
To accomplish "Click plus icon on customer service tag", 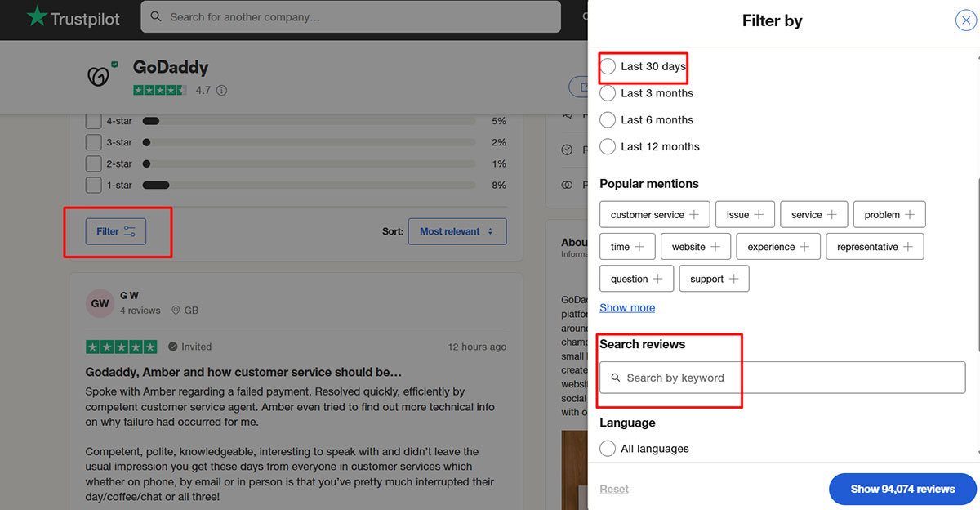I will tap(694, 215).
